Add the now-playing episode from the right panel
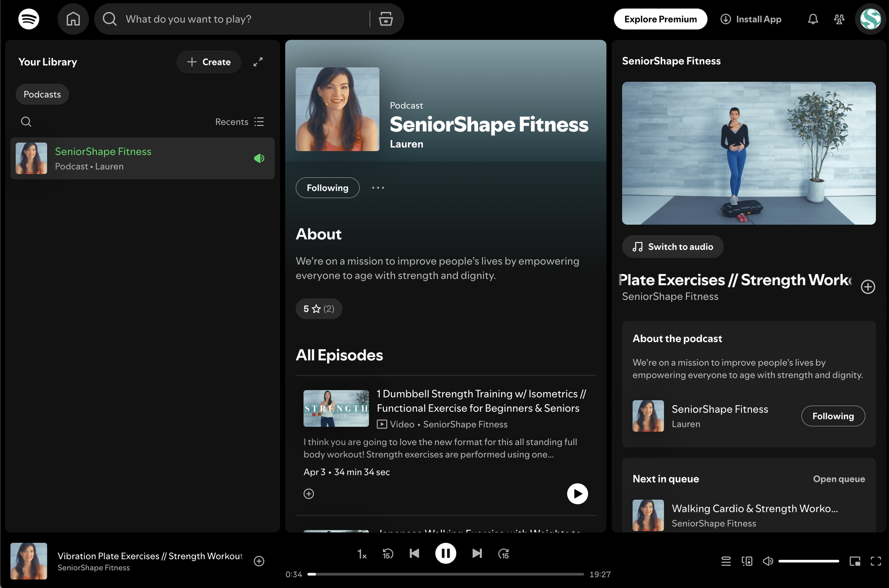Viewport: 889px width, 588px height. pos(868,287)
